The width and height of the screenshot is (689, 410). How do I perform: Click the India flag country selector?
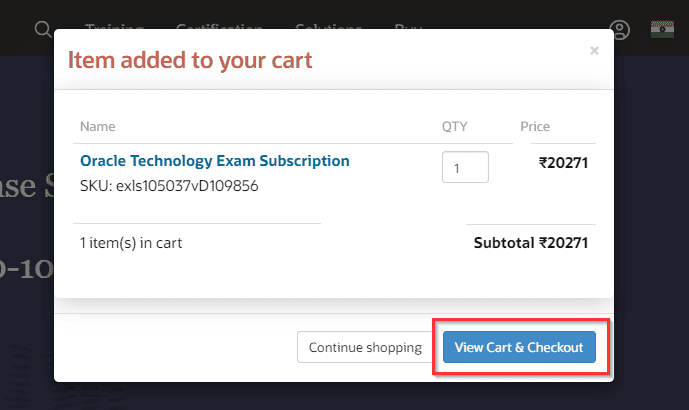coord(663,29)
